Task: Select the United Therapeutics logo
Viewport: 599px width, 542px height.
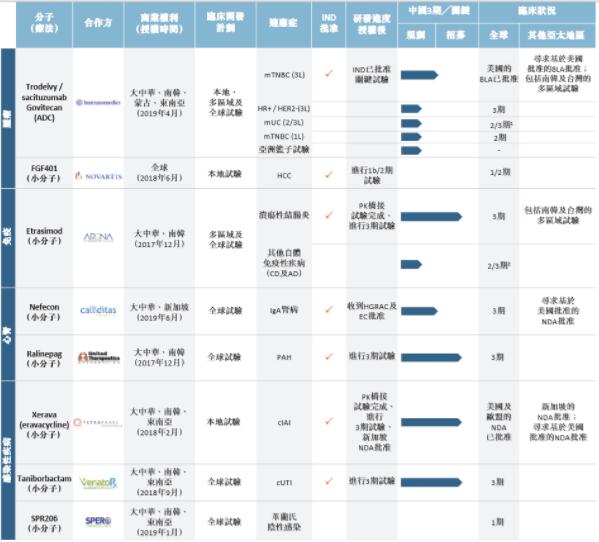Action: pos(99,358)
